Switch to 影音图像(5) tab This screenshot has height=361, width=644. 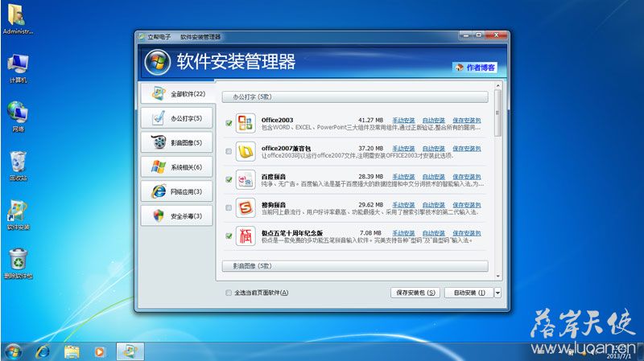[177, 143]
